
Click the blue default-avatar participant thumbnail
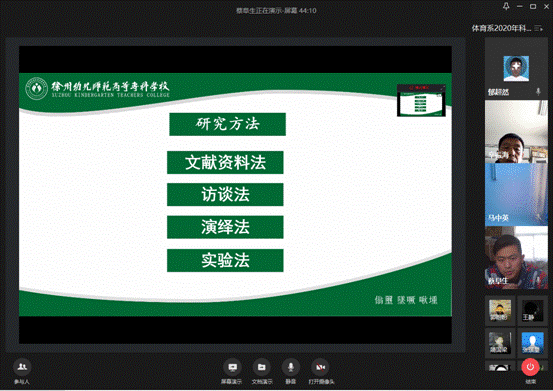[x=532, y=342]
